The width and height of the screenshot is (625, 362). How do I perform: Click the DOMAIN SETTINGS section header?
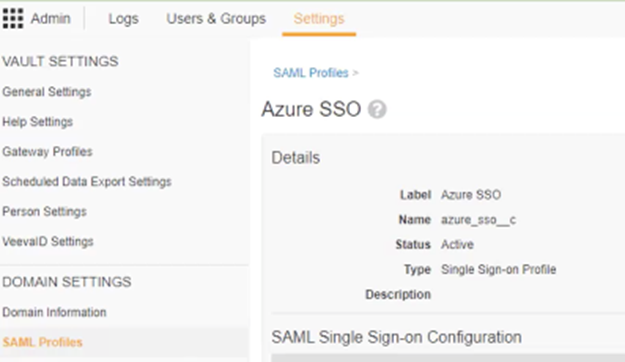[x=67, y=282]
